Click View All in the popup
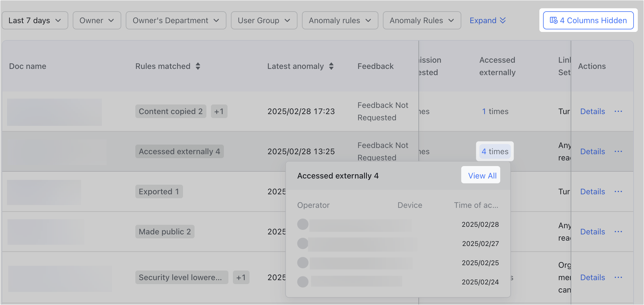 tap(482, 176)
